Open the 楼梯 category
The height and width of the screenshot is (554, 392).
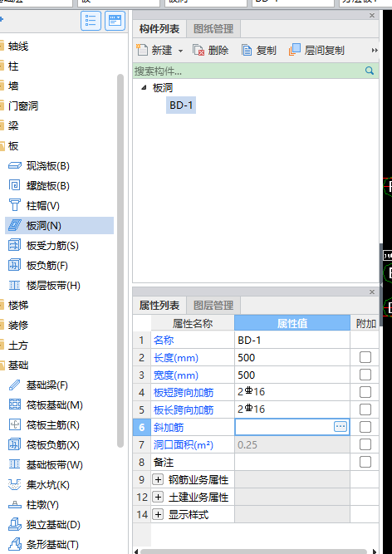(x=18, y=306)
